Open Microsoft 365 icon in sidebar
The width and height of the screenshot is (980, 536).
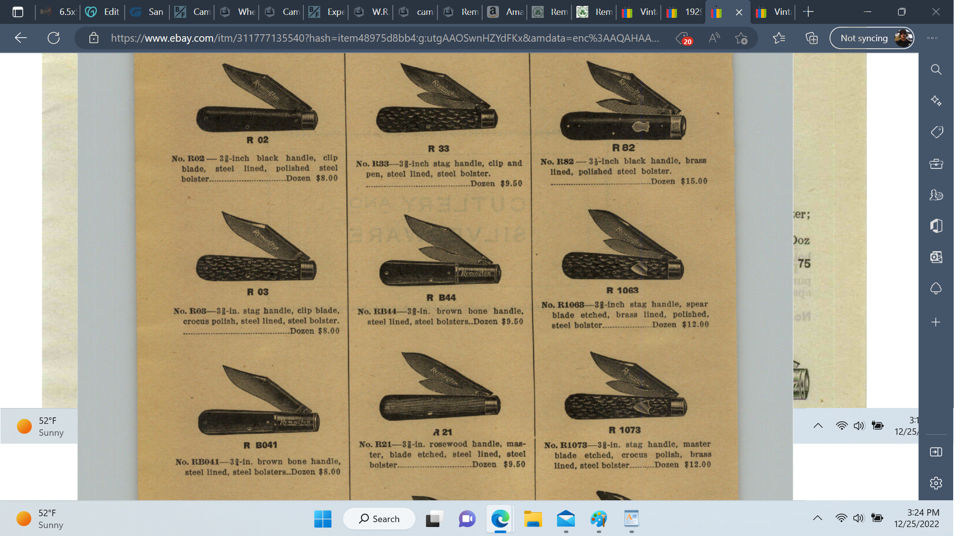936,226
